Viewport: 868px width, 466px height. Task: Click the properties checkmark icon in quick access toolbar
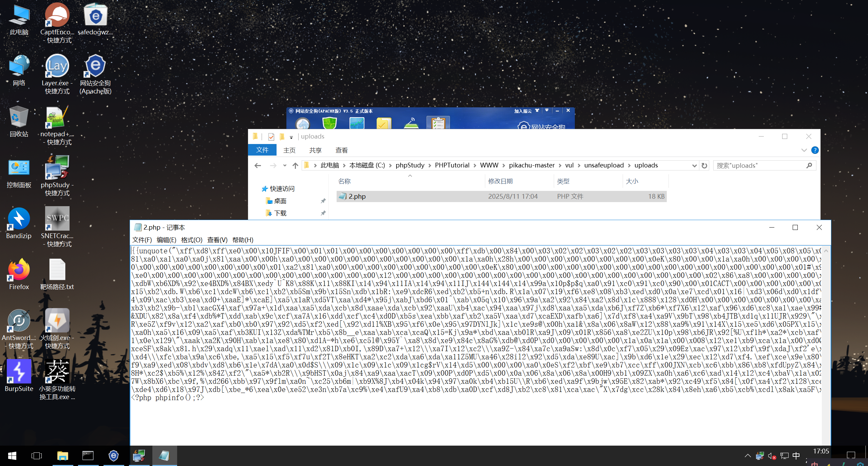point(271,137)
